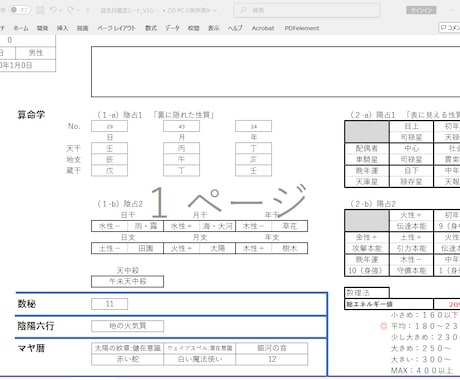
Task: Select the 赤い蛇 cell
Action: tap(127, 359)
